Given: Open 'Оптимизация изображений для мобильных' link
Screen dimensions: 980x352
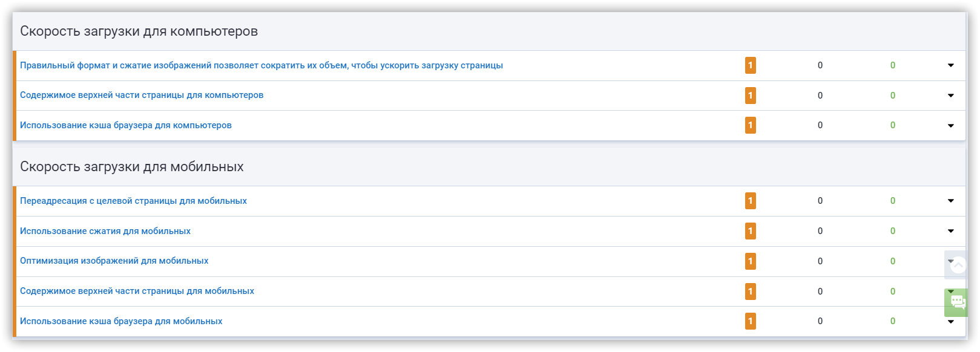Looking at the screenshot, I should (114, 261).
